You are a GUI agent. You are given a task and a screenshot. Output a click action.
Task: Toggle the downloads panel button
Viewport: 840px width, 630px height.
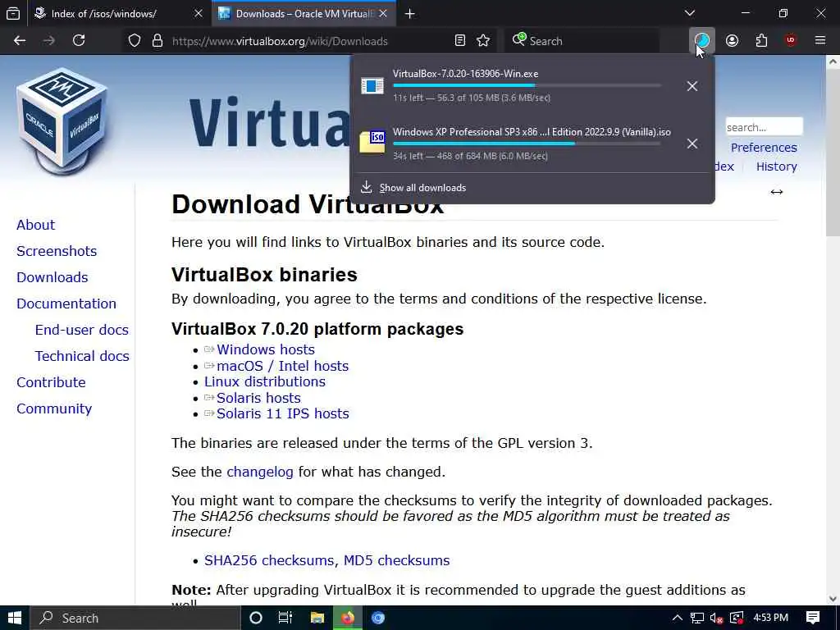(702, 40)
